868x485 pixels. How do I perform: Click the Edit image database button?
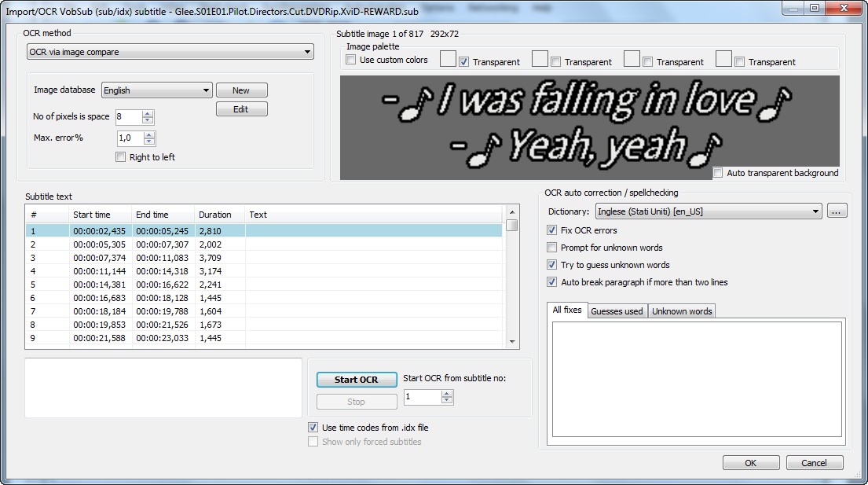point(241,109)
